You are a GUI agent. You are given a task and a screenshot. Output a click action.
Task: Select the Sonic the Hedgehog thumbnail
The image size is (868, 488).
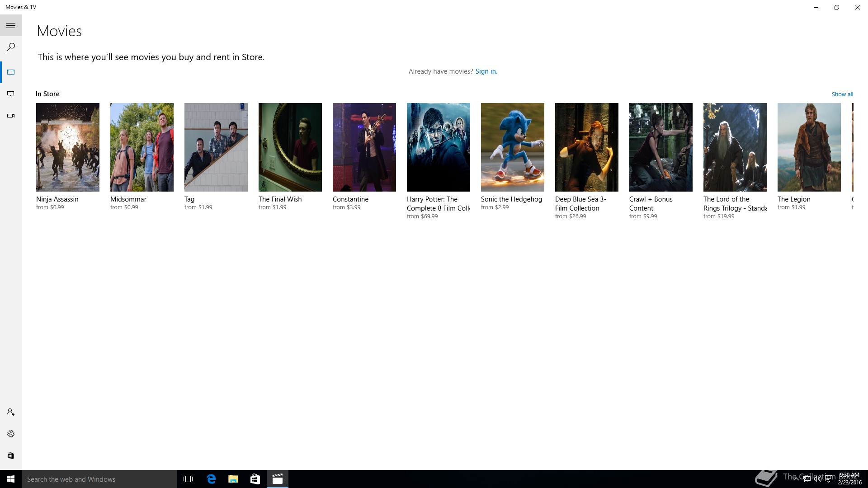pyautogui.click(x=512, y=147)
